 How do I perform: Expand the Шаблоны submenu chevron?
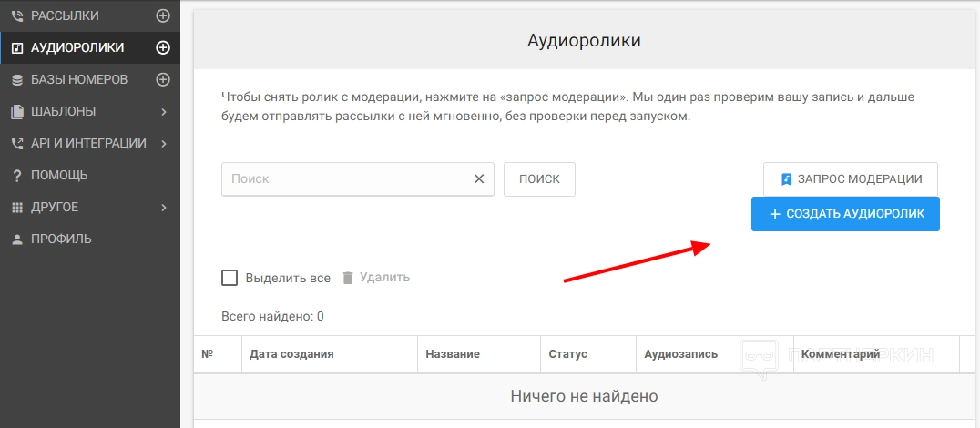coord(164,112)
